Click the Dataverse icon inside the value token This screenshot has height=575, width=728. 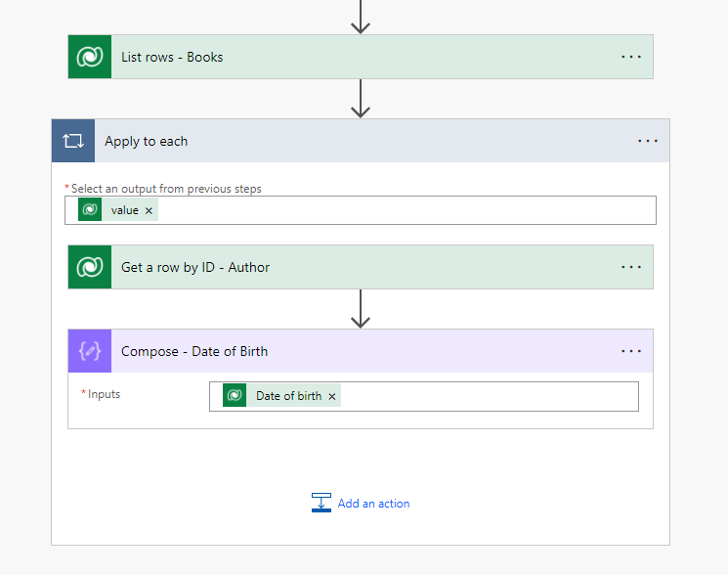coord(91,210)
